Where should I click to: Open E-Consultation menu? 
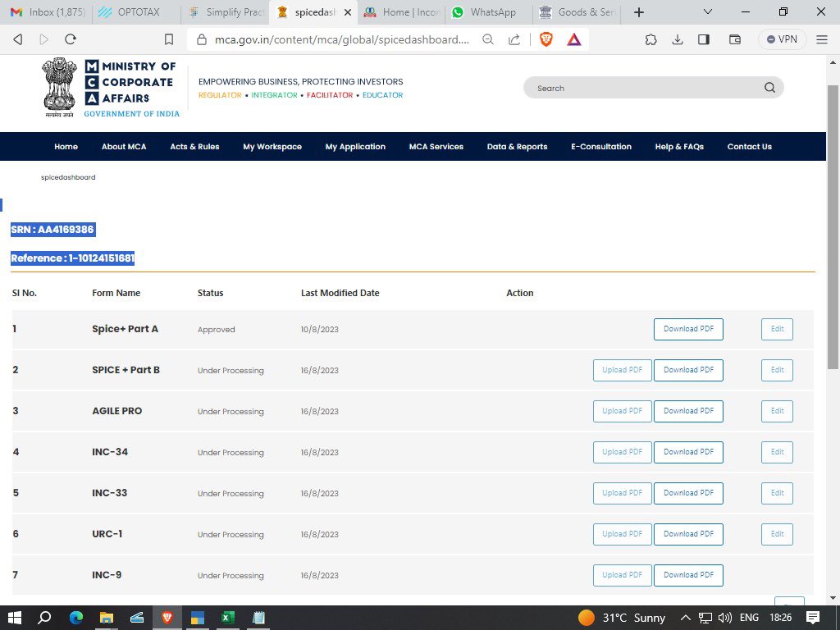pyautogui.click(x=601, y=146)
